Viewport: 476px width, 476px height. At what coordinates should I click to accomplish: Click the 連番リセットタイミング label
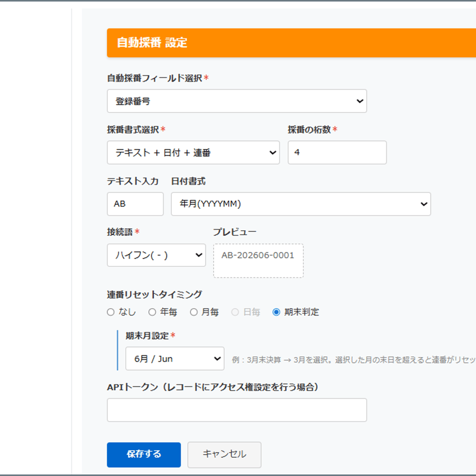[155, 294]
